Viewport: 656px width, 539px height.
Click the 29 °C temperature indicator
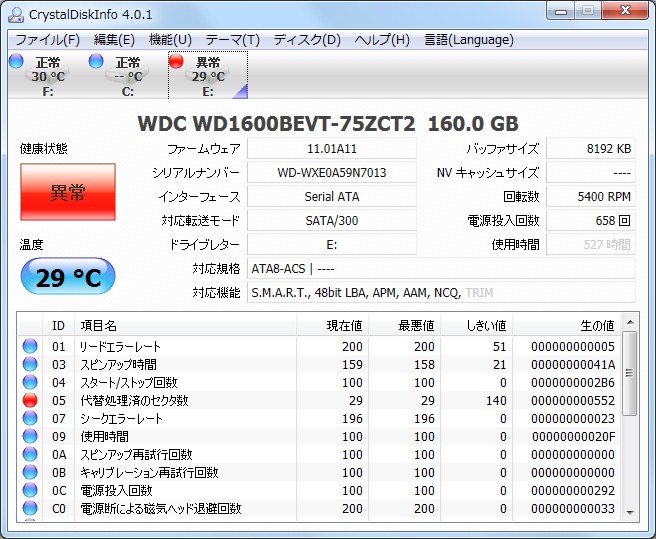(x=67, y=277)
